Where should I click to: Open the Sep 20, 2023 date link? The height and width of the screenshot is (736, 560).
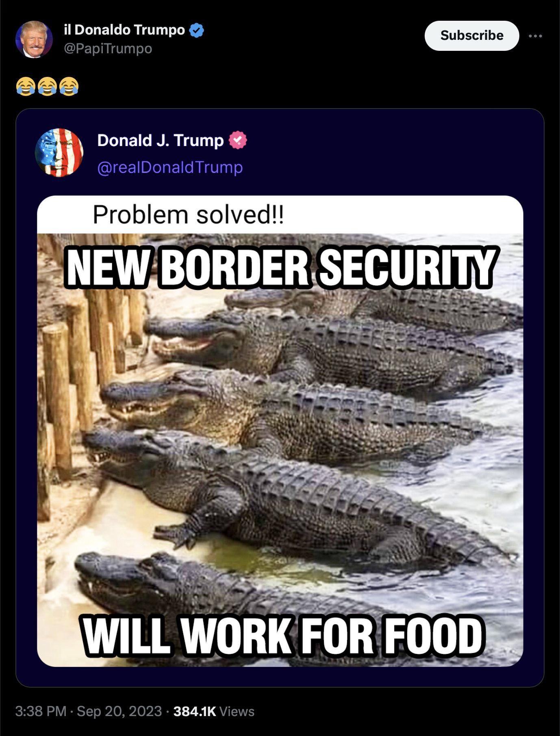pos(119,711)
